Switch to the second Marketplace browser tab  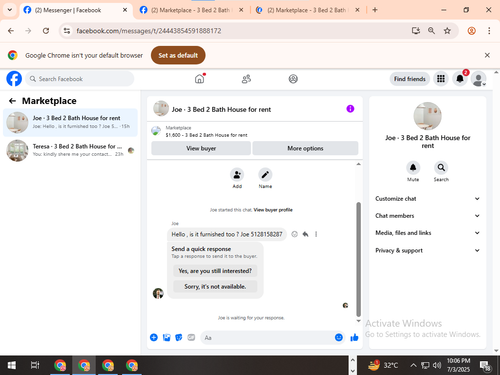coord(191,10)
